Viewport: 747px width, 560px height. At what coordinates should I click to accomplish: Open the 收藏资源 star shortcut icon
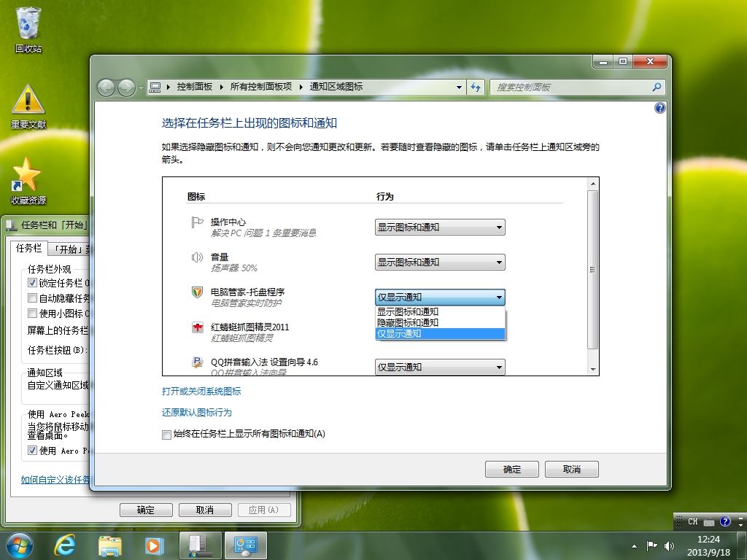(28, 182)
